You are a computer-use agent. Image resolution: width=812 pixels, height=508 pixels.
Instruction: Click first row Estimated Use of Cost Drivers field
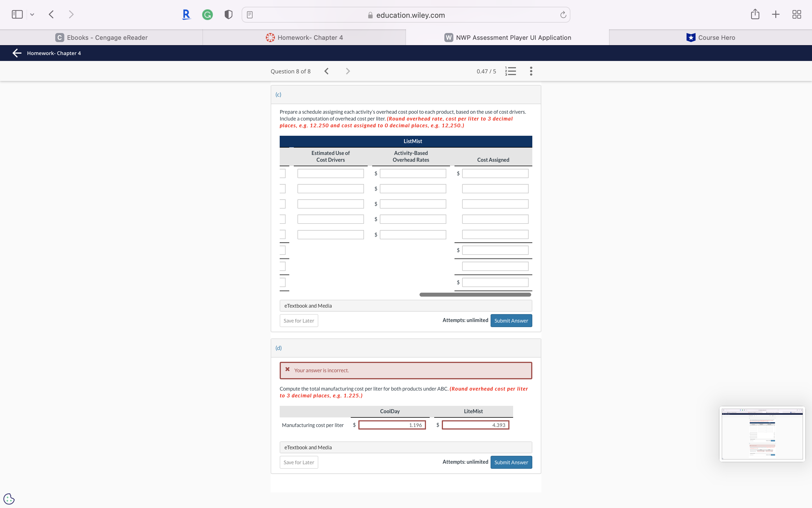coord(330,173)
